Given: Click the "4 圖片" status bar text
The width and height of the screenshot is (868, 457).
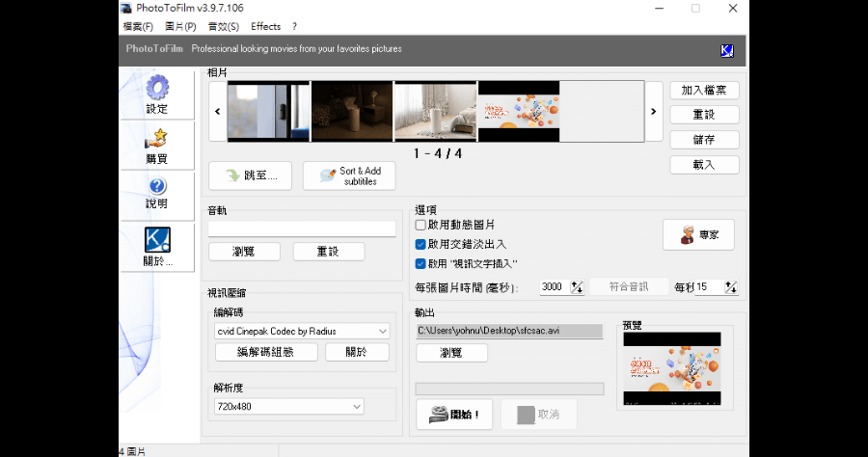Looking at the screenshot, I should (x=132, y=451).
